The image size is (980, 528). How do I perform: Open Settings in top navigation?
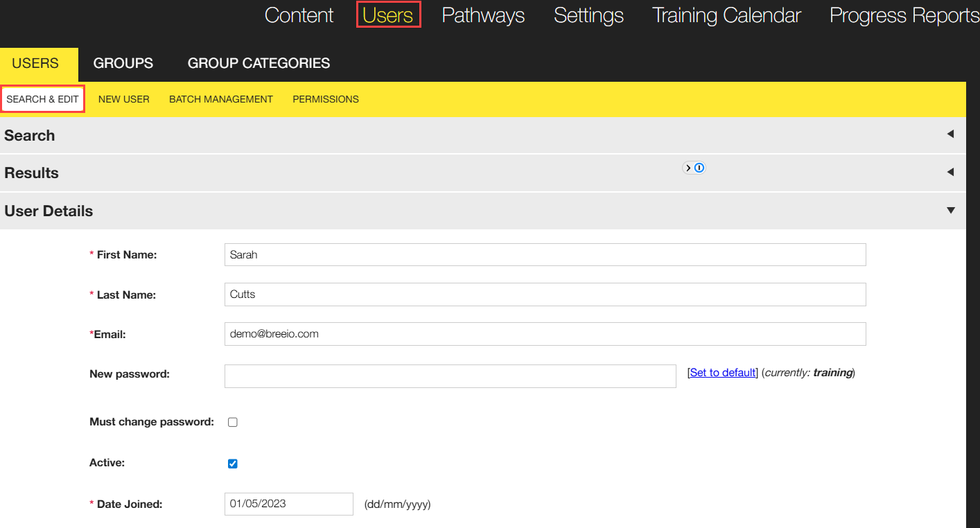[588, 15]
